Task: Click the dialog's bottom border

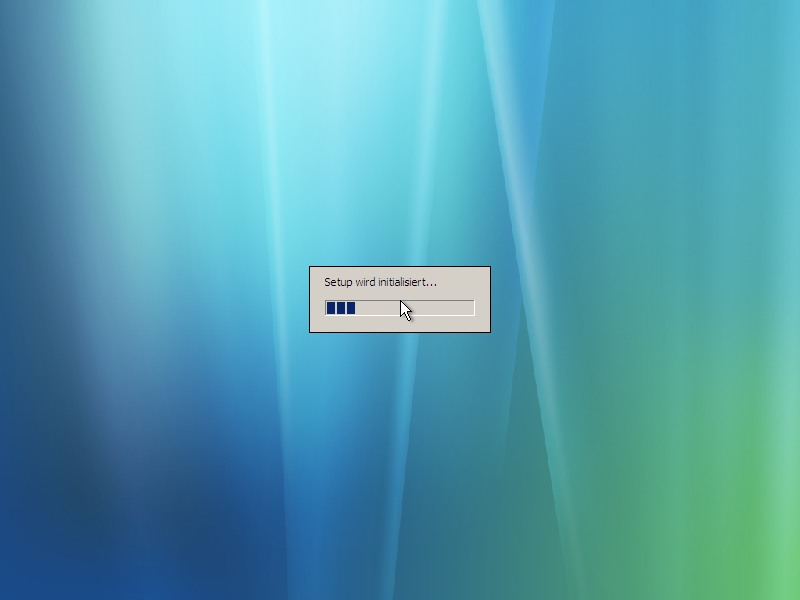Action: (x=400, y=331)
